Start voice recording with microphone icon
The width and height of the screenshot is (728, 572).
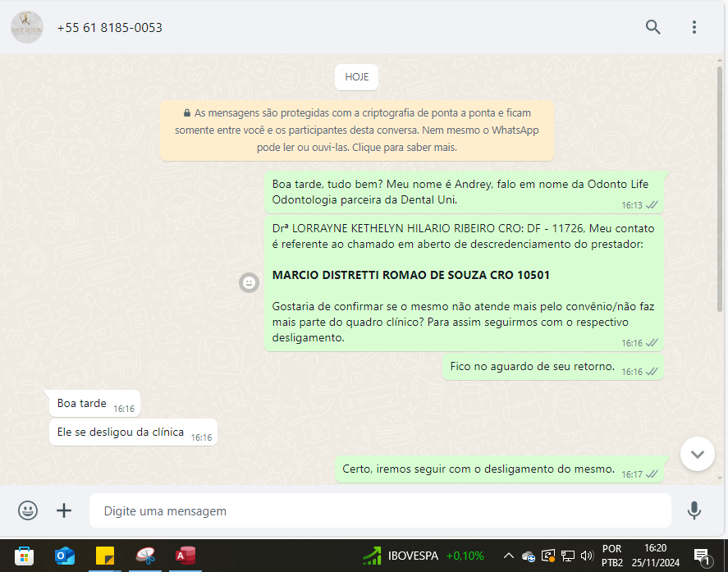point(694,510)
